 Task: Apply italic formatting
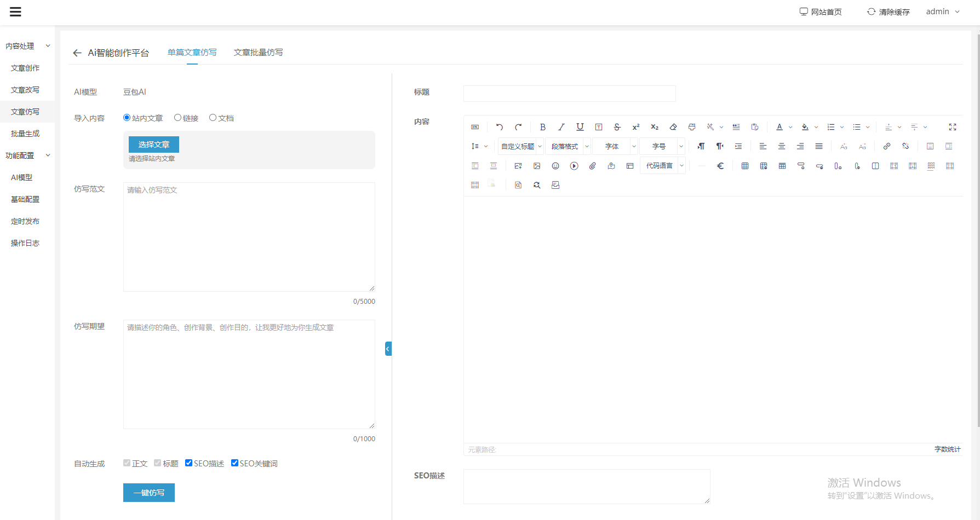561,127
